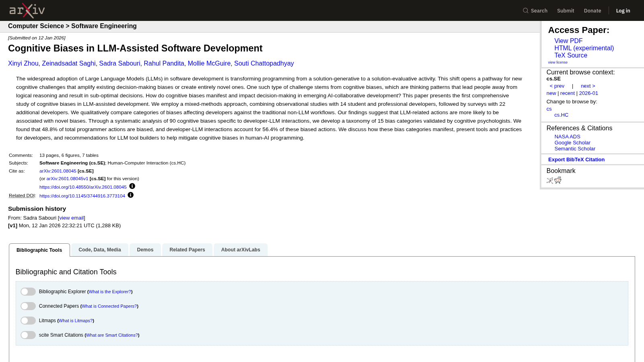Viewport: 644px width, 362px height.
Task: Click the paper title heading
Action: click(x=135, y=48)
